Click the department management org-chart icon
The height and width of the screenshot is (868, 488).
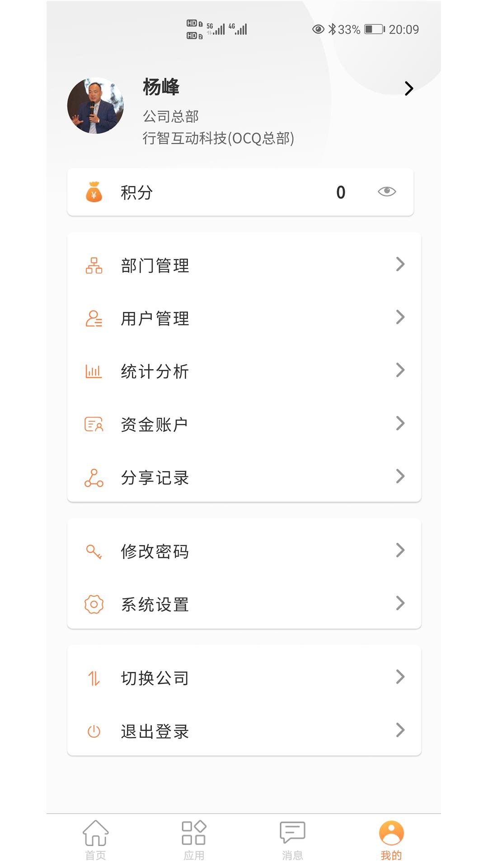pyautogui.click(x=94, y=265)
